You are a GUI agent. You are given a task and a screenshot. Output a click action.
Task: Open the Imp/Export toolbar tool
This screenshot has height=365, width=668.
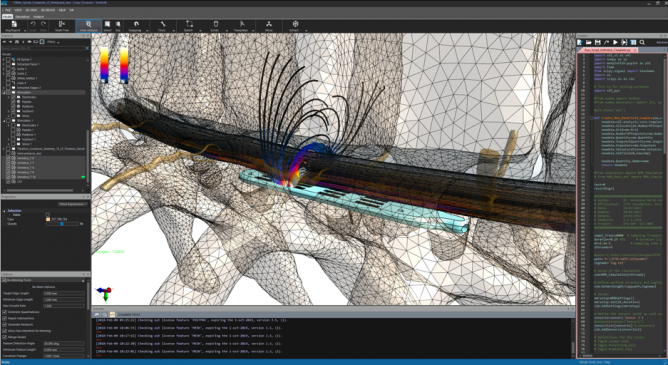(x=14, y=26)
